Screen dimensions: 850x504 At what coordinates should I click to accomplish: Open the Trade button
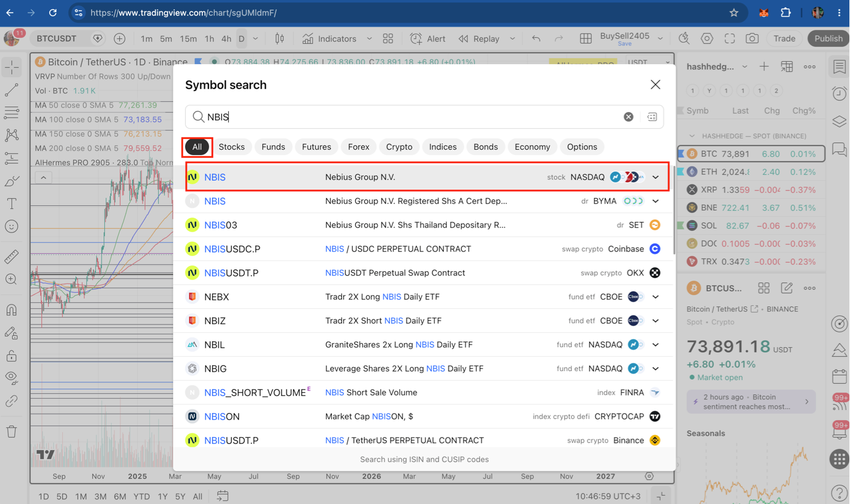click(784, 39)
